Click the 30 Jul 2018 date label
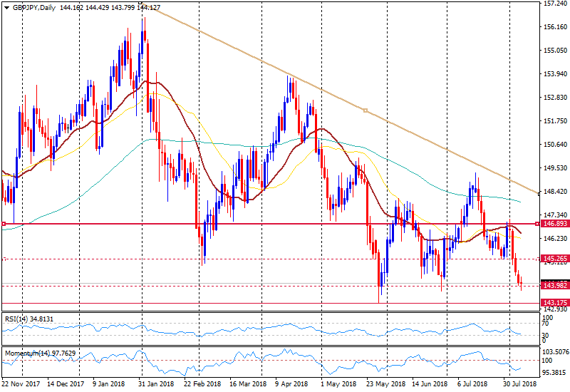The width and height of the screenshot is (570, 392). point(519,383)
